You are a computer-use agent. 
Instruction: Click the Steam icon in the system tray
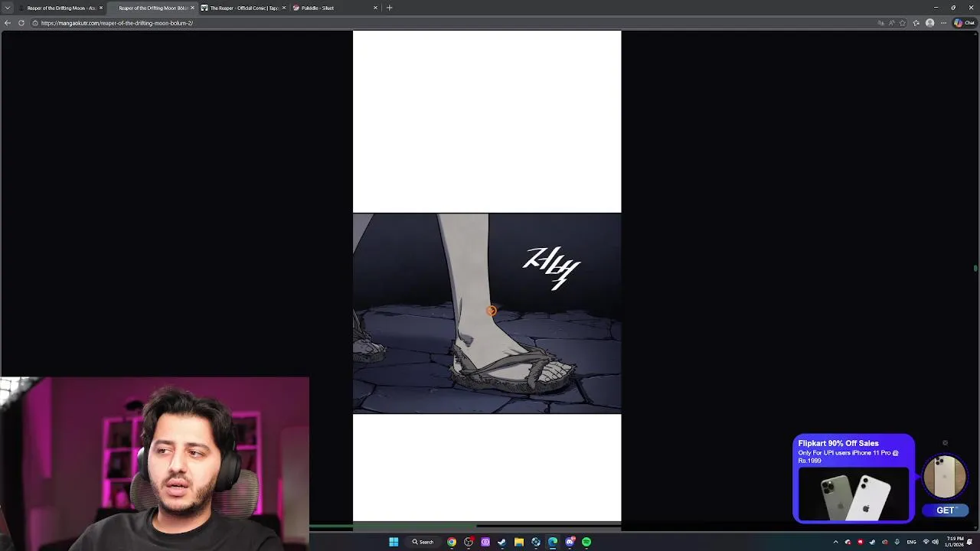[872, 542]
